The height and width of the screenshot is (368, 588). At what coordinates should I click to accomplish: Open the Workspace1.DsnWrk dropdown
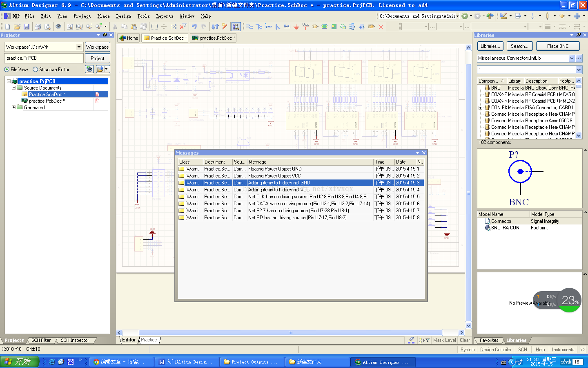click(x=79, y=47)
